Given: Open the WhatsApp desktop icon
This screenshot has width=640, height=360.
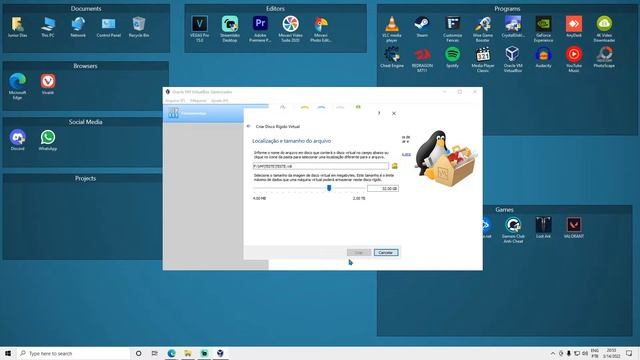Looking at the screenshot, I should click(48, 140).
